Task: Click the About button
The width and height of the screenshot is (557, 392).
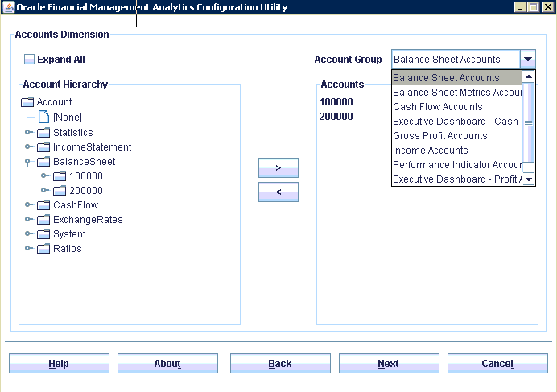Action: (x=167, y=364)
